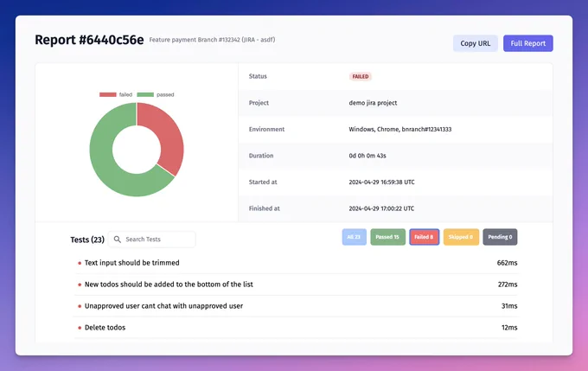
Task: Filter tests by Skipped 0
Action: [461, 237]
